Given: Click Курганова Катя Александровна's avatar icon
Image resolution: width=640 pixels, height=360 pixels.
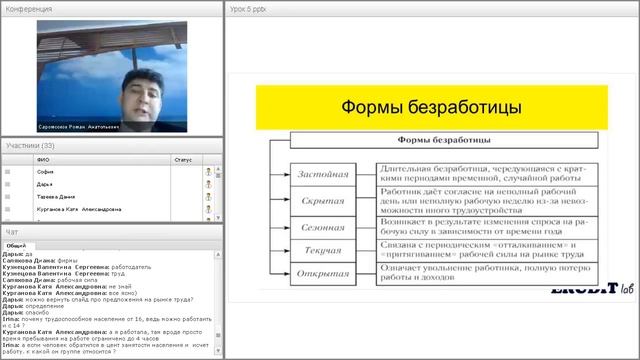Looking at the screenshot, I should click(x=209, y=209).
